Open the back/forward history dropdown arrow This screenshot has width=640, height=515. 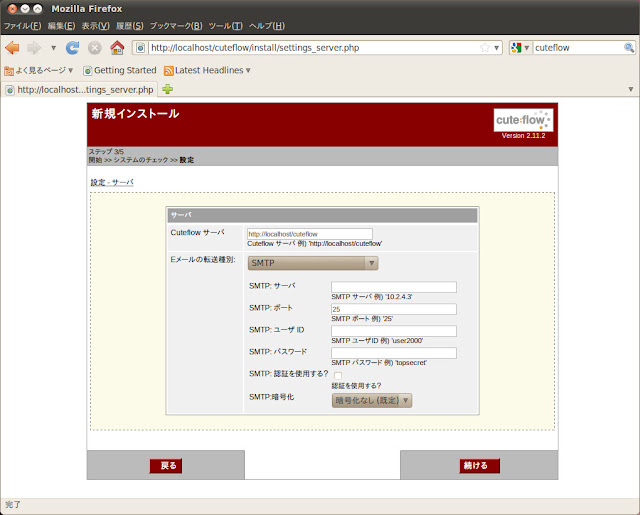(53, 48)
